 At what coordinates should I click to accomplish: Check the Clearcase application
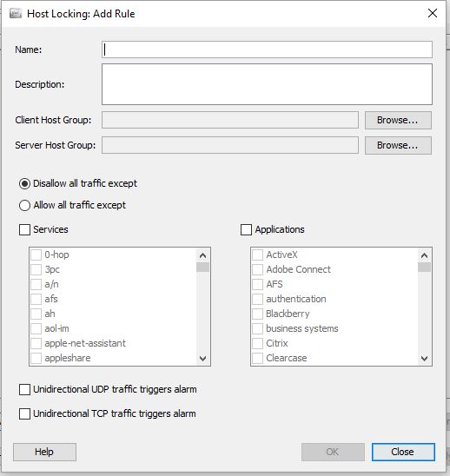pyautogui.click(x=257, y=358)
